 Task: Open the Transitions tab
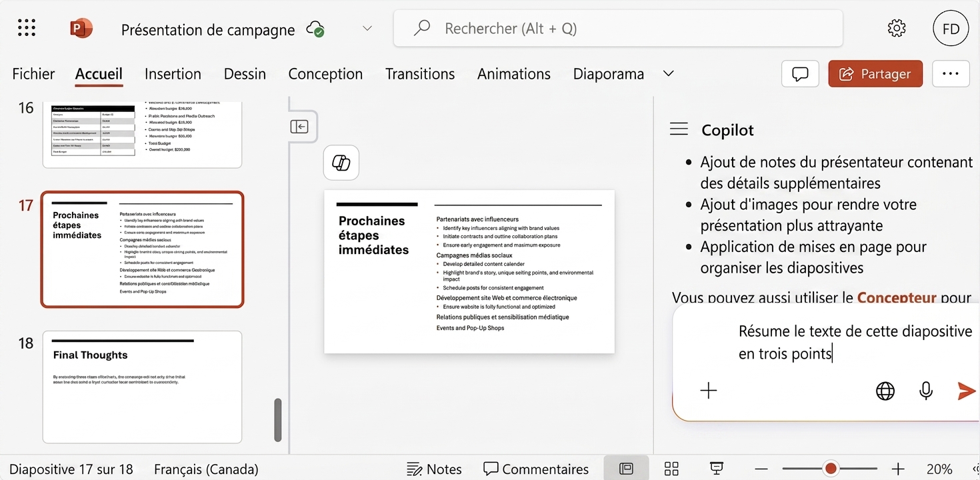coord(420,74)
